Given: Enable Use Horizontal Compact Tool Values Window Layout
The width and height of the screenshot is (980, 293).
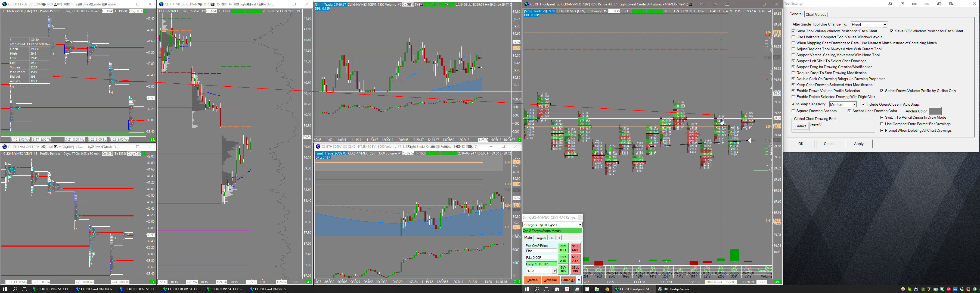Looking at the screenshot, I should [793, 37].
